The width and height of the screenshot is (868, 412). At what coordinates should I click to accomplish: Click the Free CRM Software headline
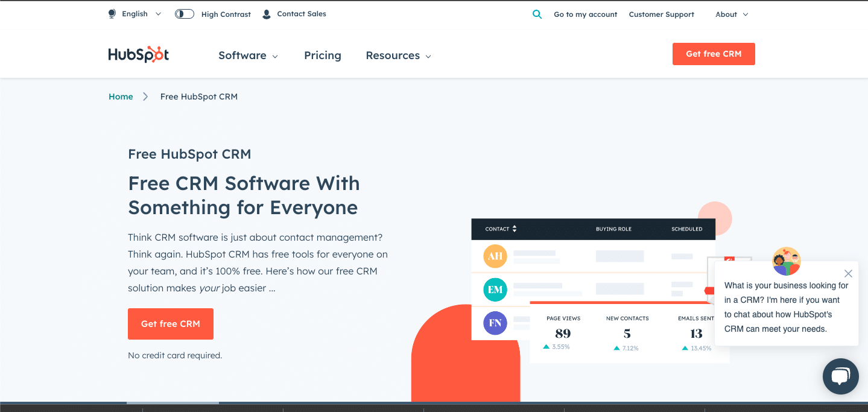click(244, 195)
